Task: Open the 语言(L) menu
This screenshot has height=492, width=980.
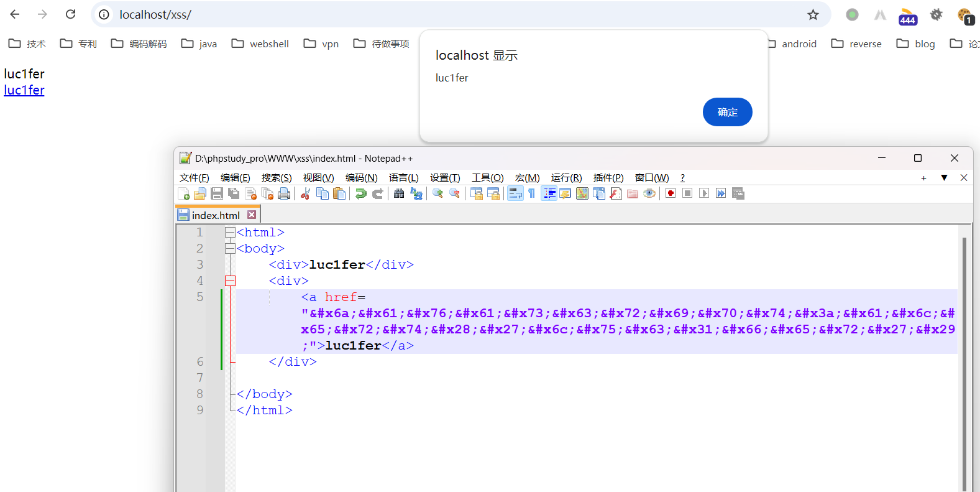Action: pos(404,178)
